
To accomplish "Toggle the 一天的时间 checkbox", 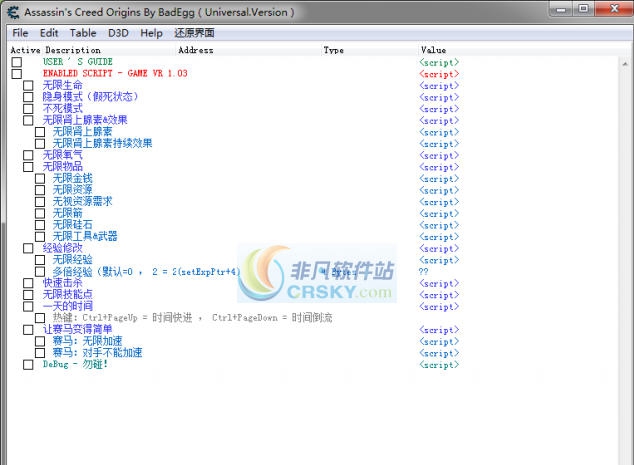I will pos(28,306).
